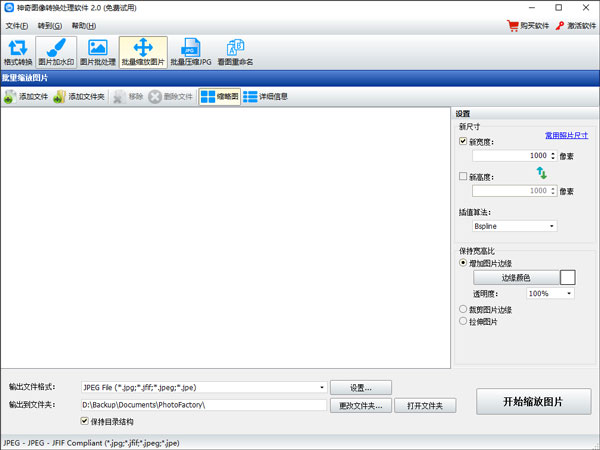This screenshot has width=600, height=450.
Task: Click the 设置... button
Action: pos(361,388)
